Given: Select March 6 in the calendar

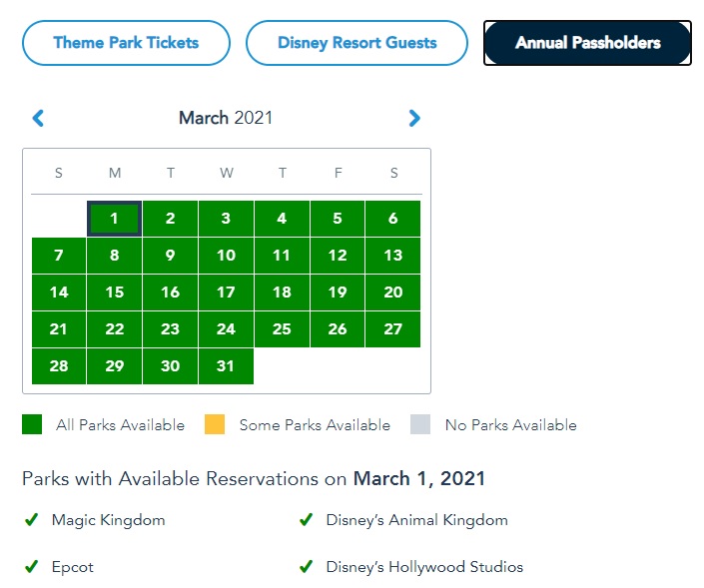Looking at the screenshot, I should coord(393,219).
